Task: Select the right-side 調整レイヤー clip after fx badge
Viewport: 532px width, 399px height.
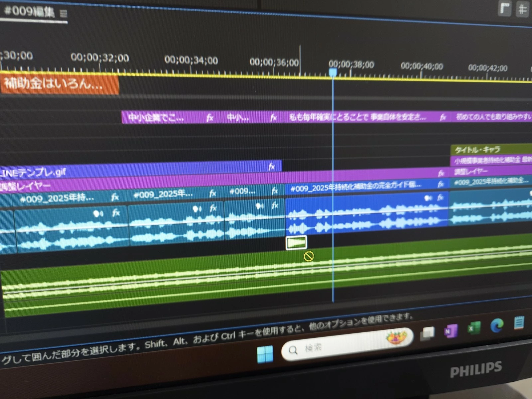Action: pyautogui.click(x=491, y=172)
